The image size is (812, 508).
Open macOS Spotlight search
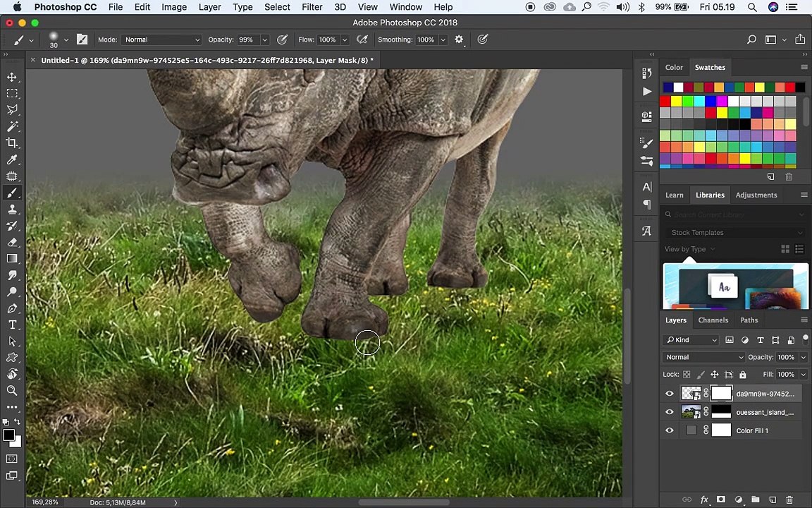[752, 7]
